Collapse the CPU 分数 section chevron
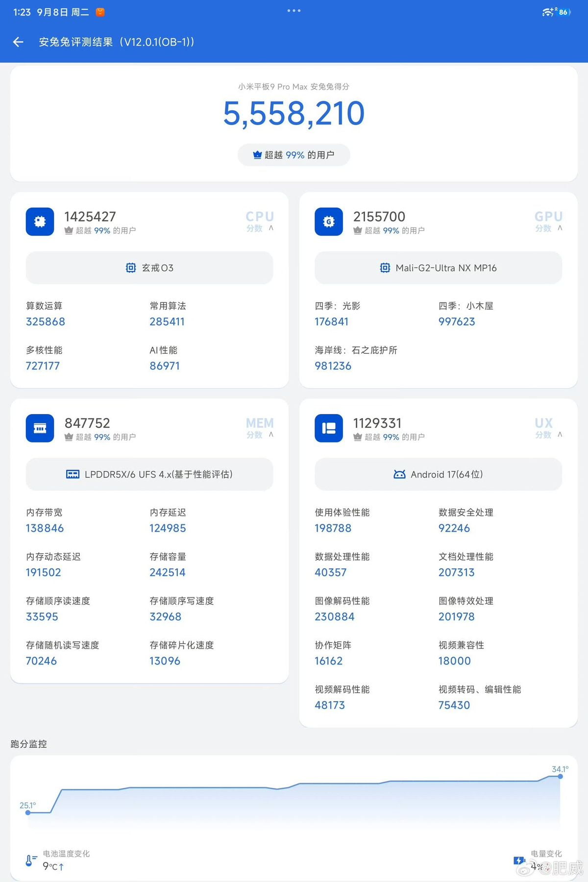The image size is (588, 882). 271,228
